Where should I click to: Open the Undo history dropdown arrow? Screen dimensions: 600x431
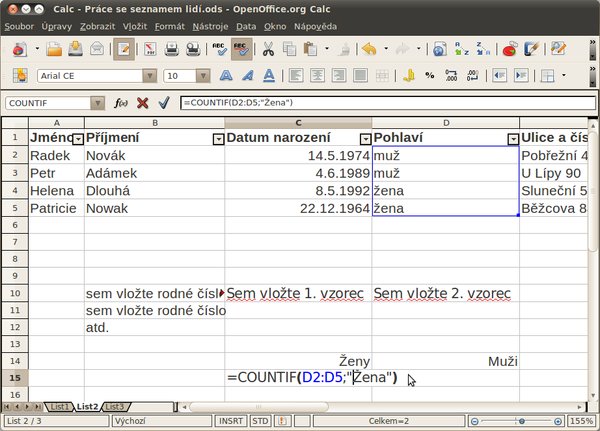tap(386, 49)
